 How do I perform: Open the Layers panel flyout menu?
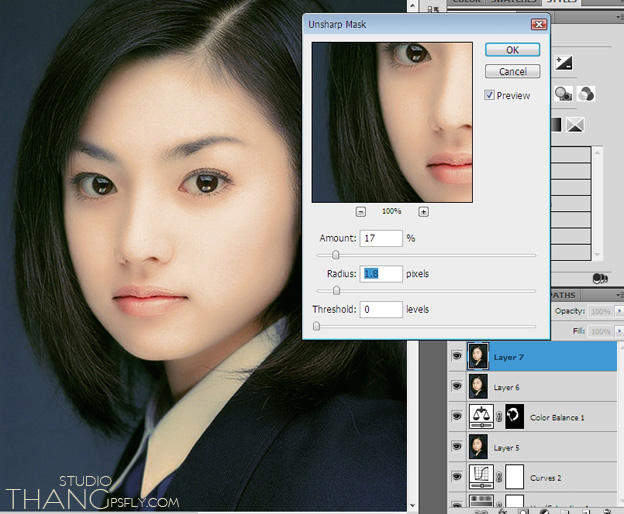tap(620, 295)
